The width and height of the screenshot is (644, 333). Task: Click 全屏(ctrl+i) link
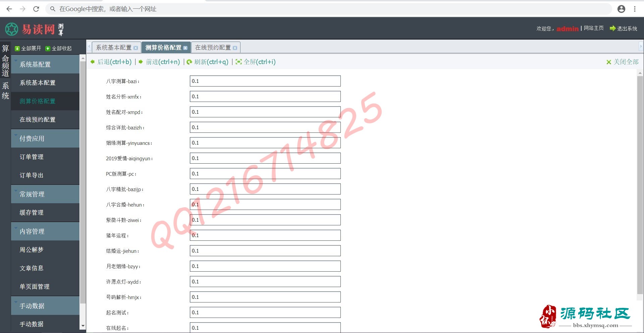260,62
